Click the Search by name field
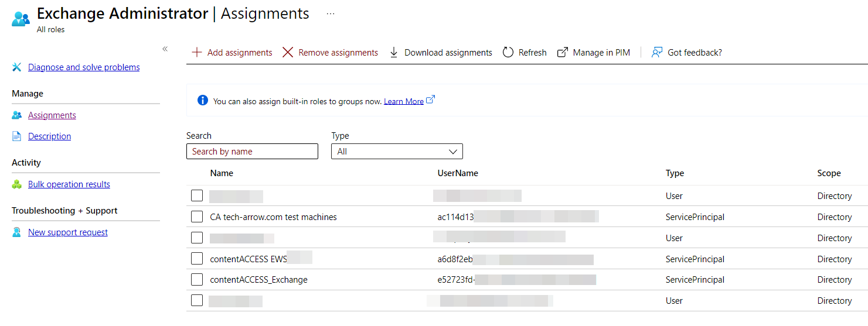This screenshot has width=868, height=326. pyautogui.click(x=252, y=152)
